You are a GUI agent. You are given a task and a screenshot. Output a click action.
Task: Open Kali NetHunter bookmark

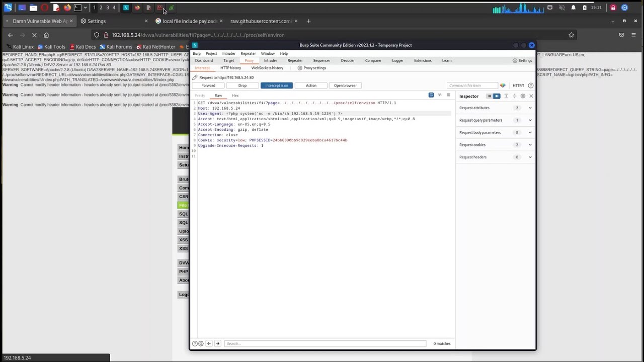click(x=155, y=47)
